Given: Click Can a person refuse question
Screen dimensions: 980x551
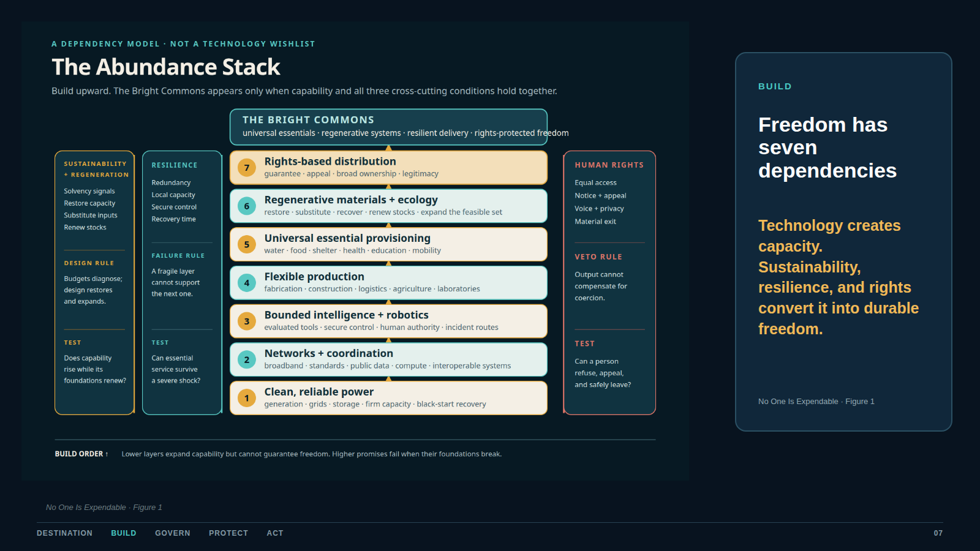Looking at the screenshot, I should (x=603, y=373).
